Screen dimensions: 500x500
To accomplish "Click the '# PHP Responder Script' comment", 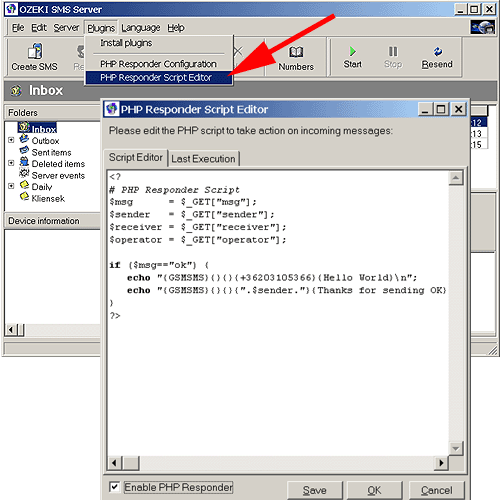I will pos(174,190).
